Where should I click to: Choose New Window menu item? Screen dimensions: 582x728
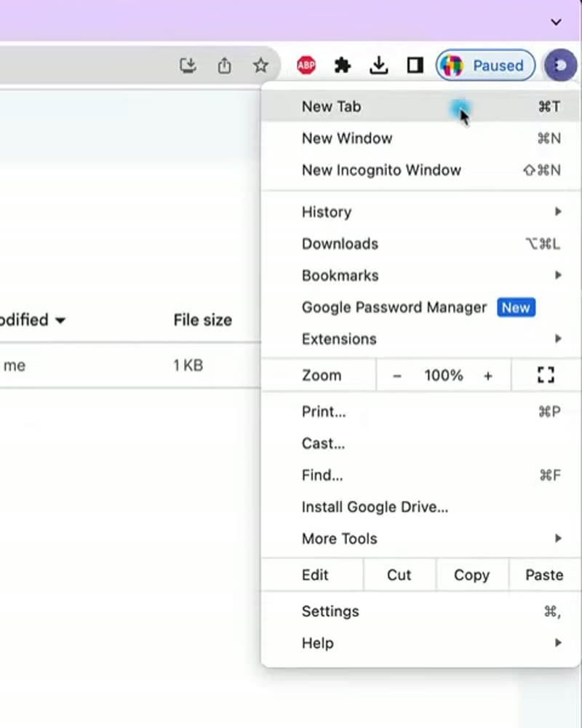(421, 138)
